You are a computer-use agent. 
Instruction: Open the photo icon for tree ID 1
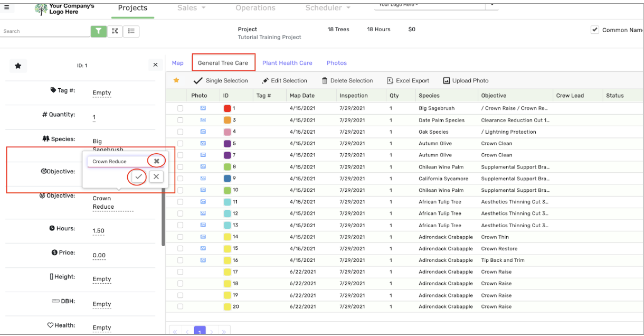tap(203, 108)
